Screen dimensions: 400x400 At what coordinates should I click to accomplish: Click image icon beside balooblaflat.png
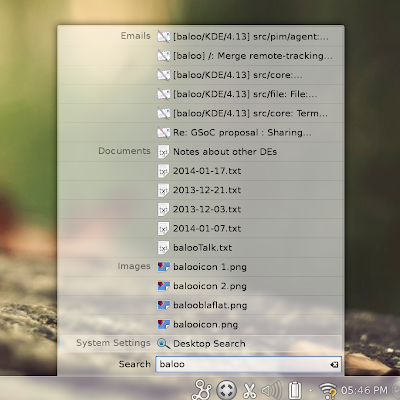[x=163, y=305]
